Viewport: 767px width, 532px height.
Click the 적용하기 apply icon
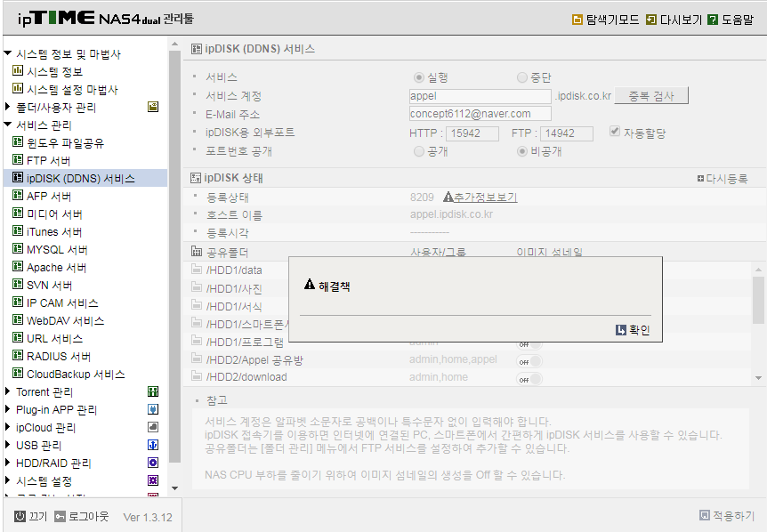pos(705,515)
